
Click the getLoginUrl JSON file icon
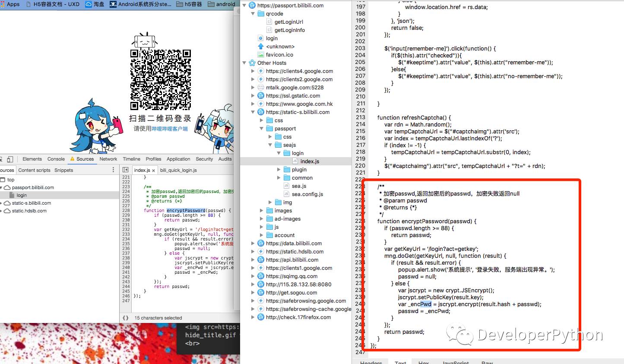point(269,22)
